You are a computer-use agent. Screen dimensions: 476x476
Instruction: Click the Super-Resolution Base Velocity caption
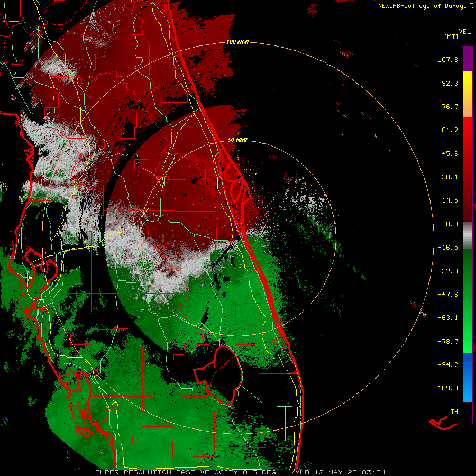(241, 472)
